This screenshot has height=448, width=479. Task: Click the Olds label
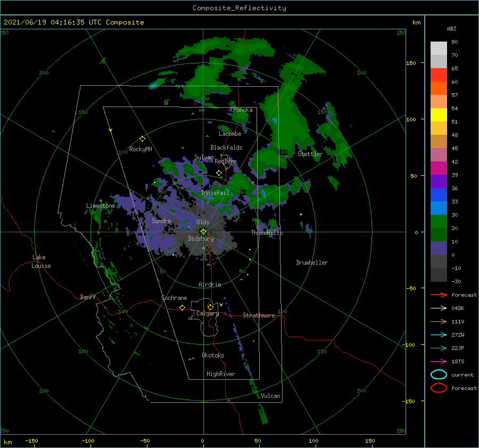click(203, 222)
